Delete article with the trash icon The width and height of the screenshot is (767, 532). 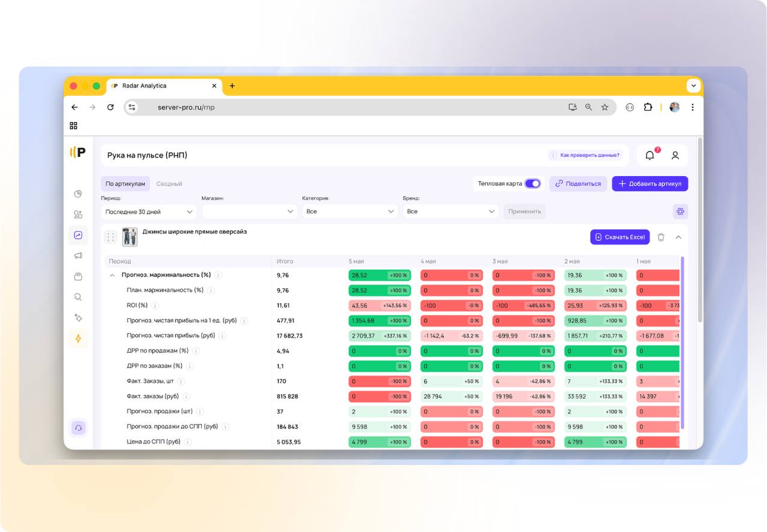pos(661,237)
